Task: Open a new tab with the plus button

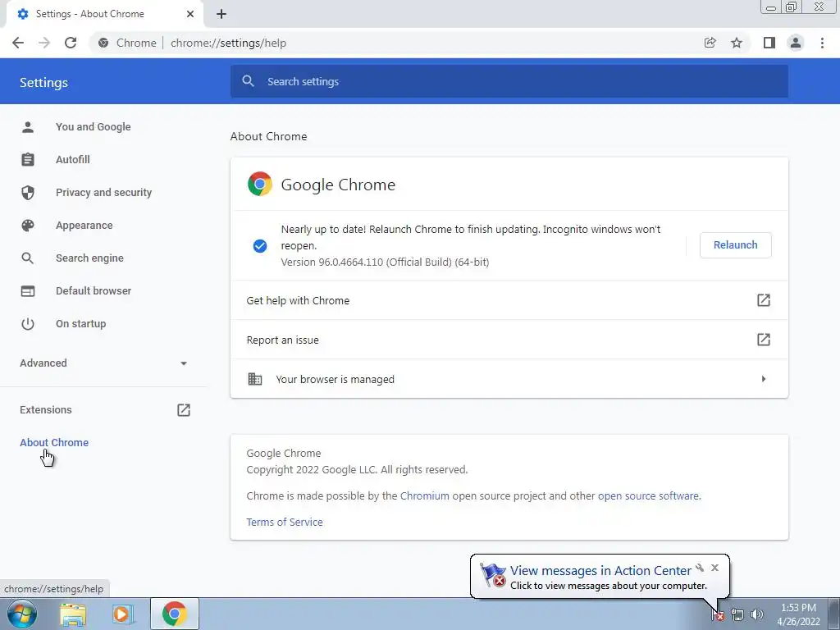Action: click(x=221, y=14)
